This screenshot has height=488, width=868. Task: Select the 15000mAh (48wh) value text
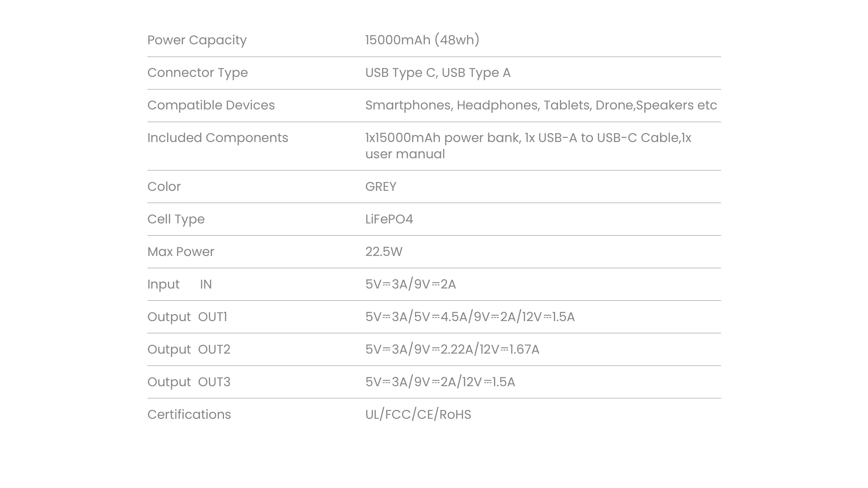coord(422,40)
